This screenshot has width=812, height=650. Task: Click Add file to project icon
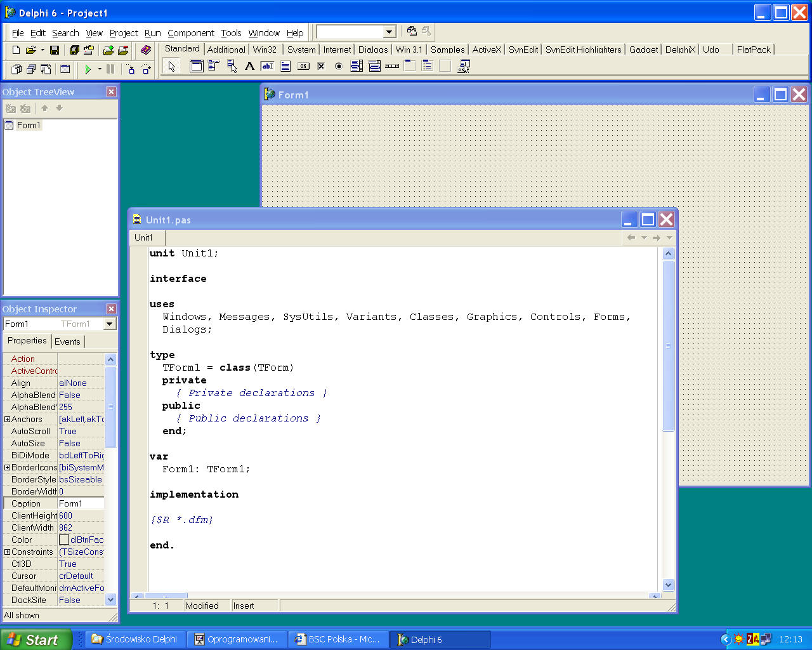point(108,50)
